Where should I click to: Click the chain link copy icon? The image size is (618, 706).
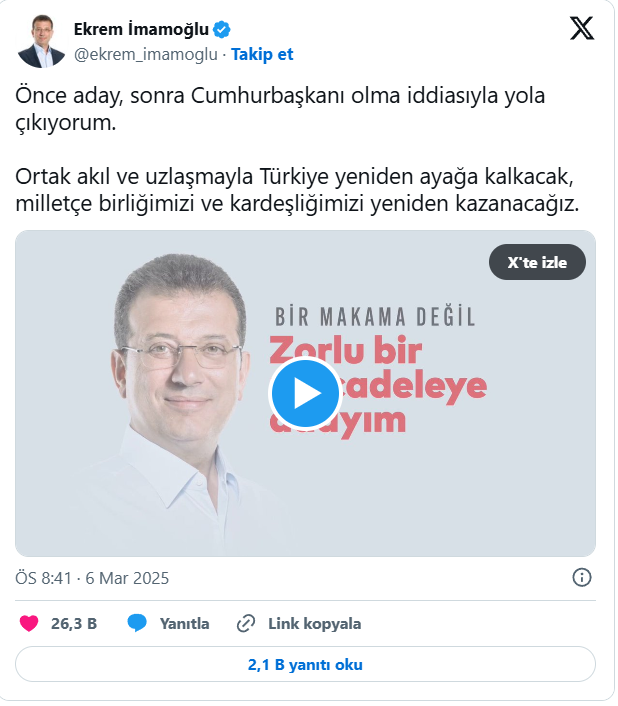coord(246,624)
